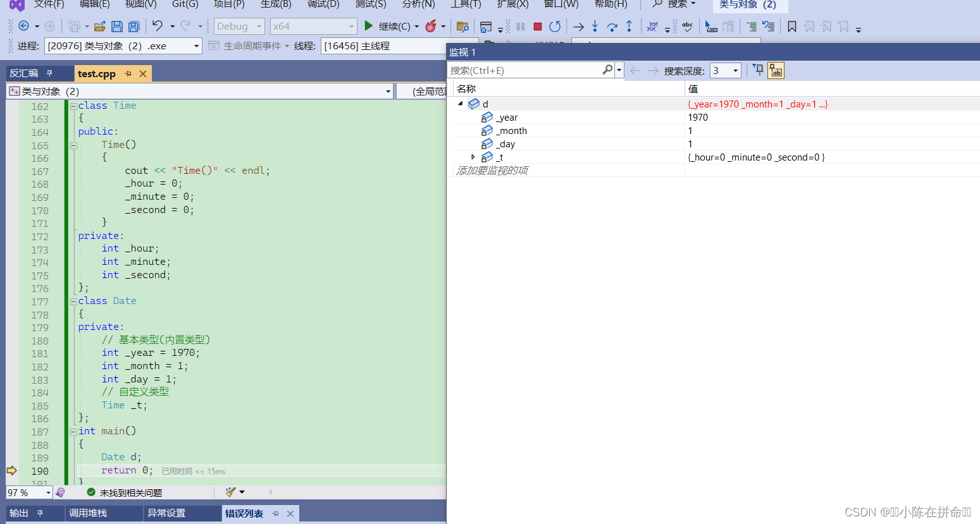The width and height of the screenshot is (980, 524).
Task: Click the watch window search input field
Action: [524, 70]
